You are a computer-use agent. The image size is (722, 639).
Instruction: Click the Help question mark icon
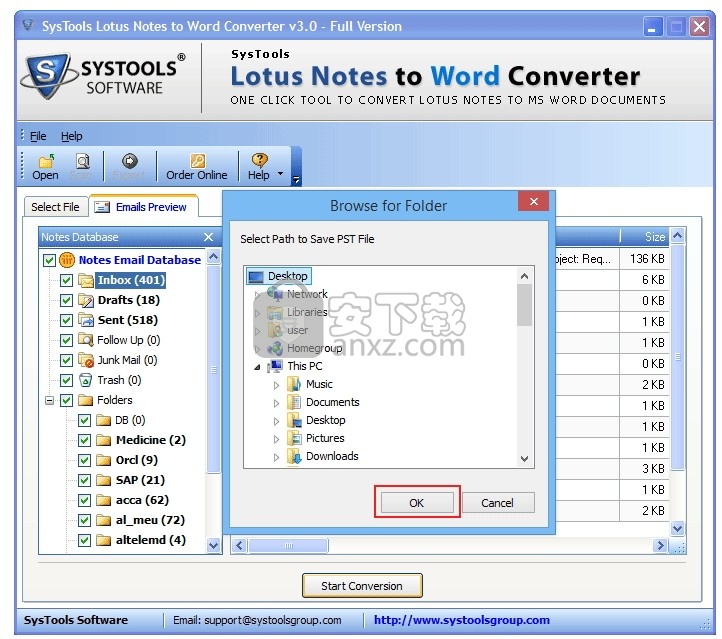(x=259, y=160)
